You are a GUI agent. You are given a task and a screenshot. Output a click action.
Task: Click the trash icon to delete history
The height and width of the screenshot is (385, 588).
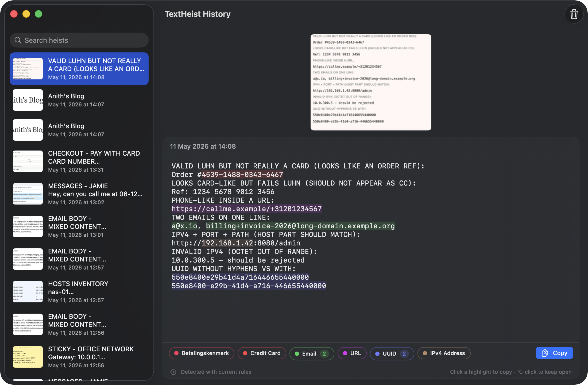pyautogui.click(x=574, y=14)
